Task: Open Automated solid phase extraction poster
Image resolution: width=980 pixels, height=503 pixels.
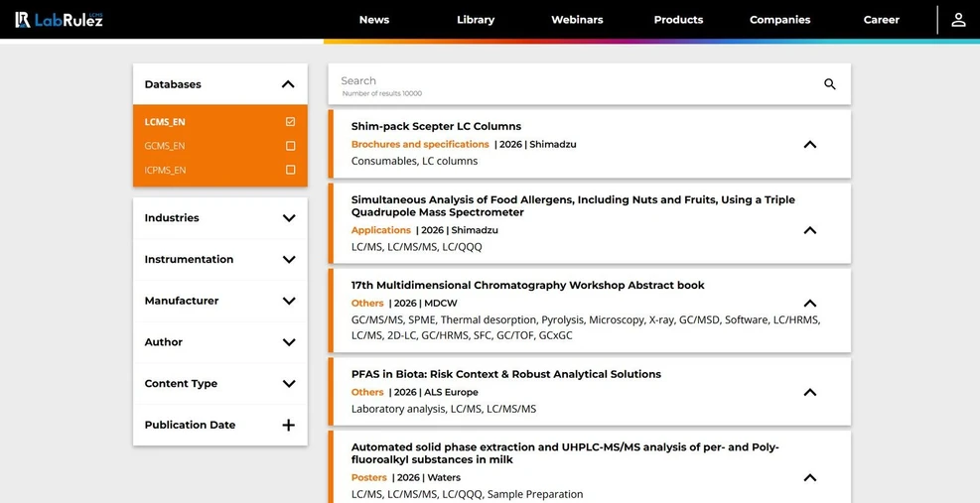Action: (565, 453)
